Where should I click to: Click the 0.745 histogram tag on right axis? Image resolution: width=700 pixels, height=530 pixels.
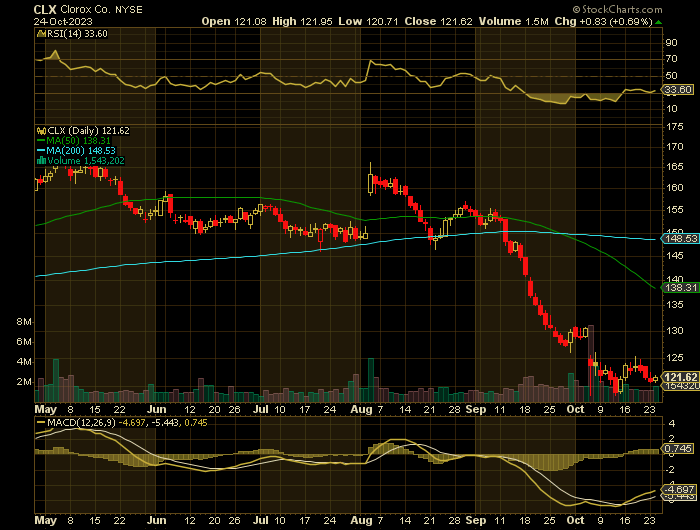click(x=678, y=448)
